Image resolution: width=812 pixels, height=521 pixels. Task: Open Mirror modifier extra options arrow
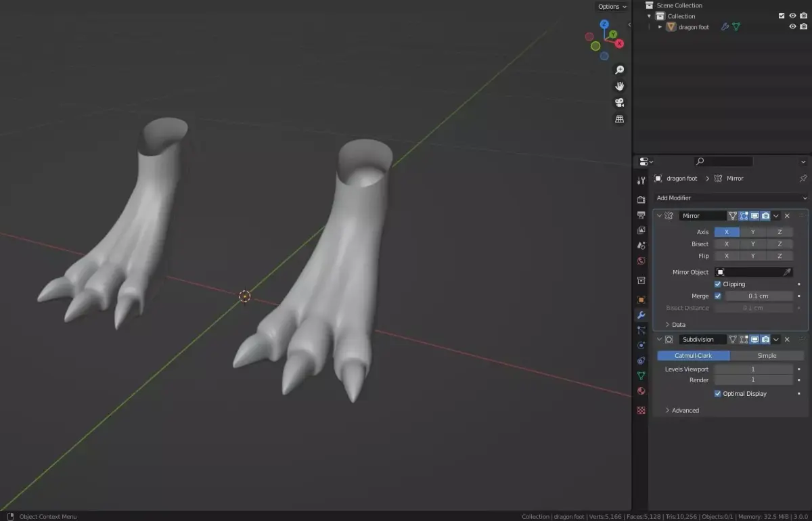tap(776, 216)
